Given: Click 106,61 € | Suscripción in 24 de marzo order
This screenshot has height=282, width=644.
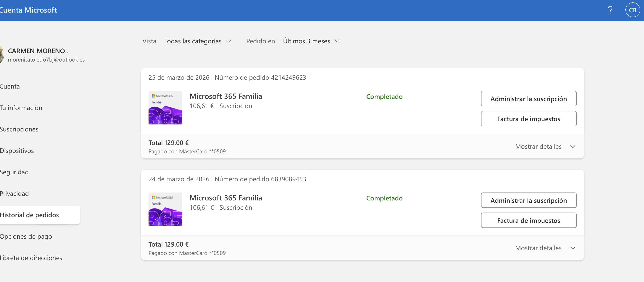Looking at the screenshot, I should [x=221, y=208].
